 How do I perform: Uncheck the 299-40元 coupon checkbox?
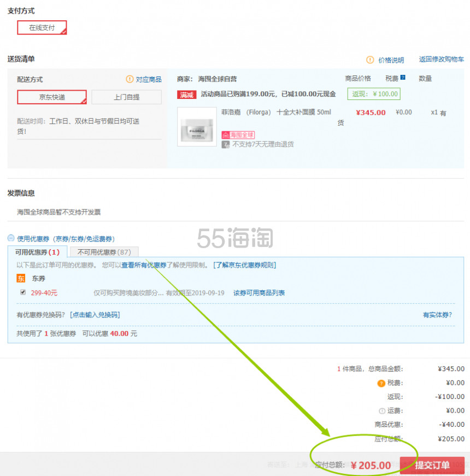point(23,292)
